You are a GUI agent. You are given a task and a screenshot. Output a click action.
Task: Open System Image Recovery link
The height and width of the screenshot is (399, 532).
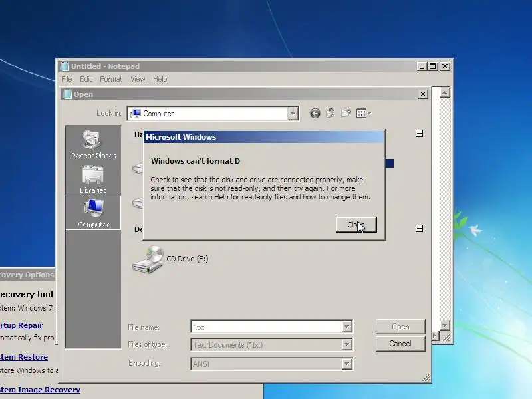[x=40, y=390]
